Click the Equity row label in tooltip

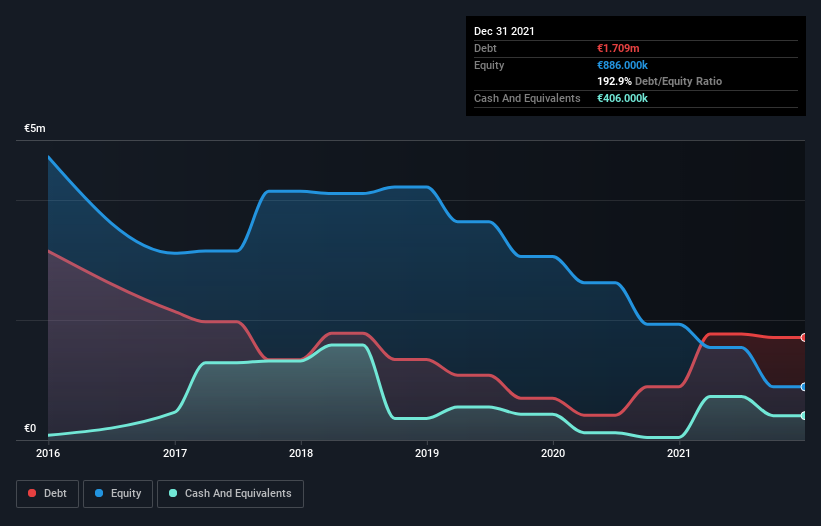(489, 65)
